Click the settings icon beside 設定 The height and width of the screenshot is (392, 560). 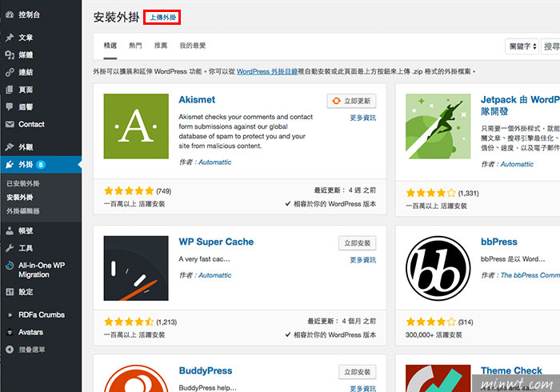(x=10, y=292)
